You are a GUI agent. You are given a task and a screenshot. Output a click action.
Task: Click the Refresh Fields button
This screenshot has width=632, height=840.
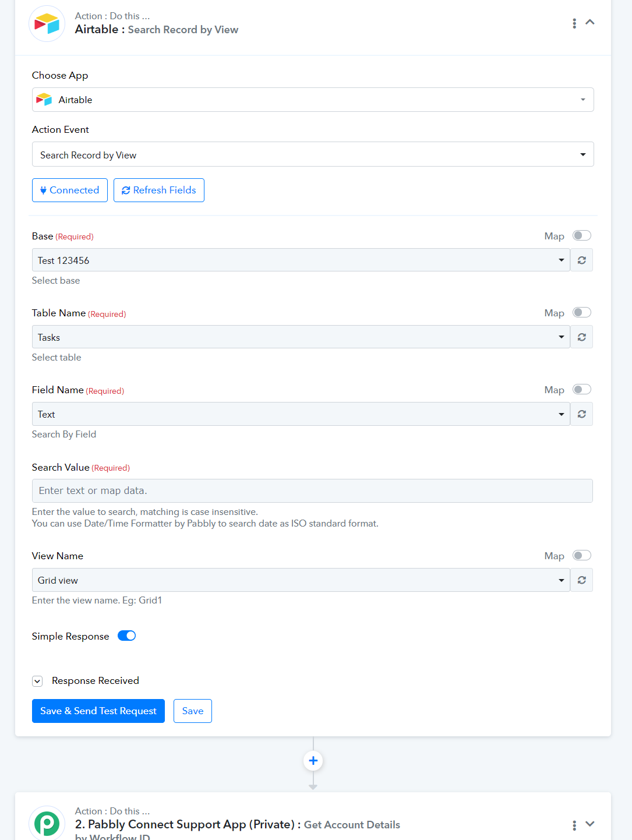pos(159,190)
